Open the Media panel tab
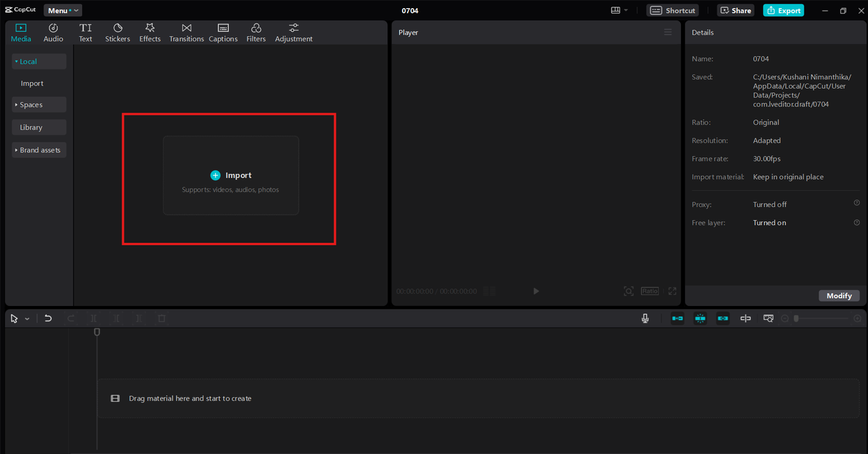 tap(20, 33)
